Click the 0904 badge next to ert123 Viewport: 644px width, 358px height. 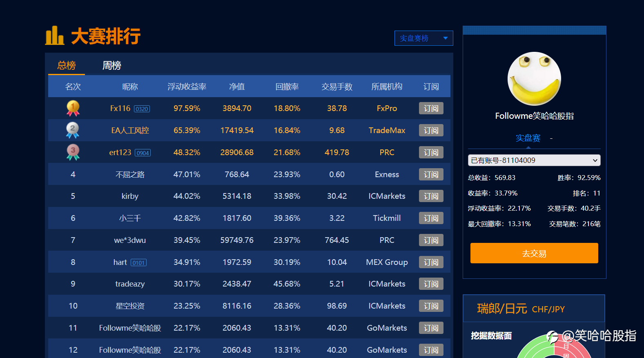click(143, 153)
